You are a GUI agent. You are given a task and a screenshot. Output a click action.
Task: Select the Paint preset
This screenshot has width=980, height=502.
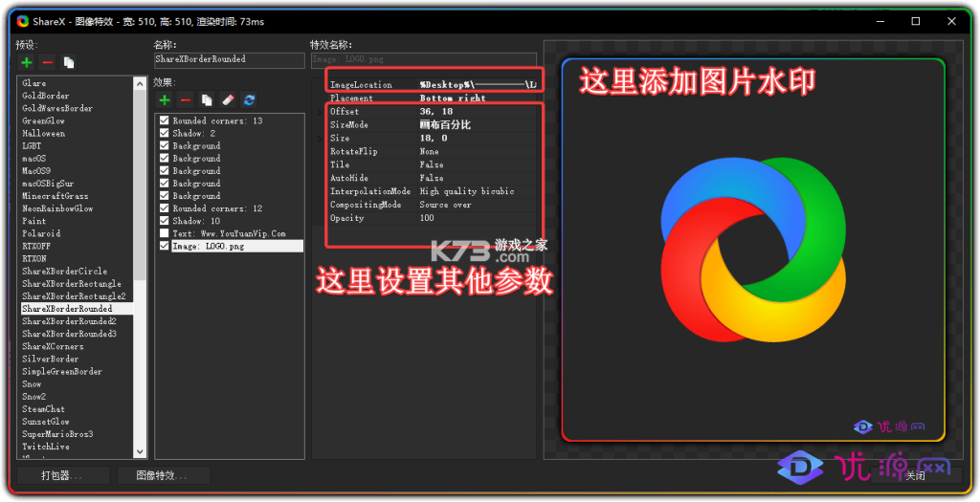pos(34,221)
